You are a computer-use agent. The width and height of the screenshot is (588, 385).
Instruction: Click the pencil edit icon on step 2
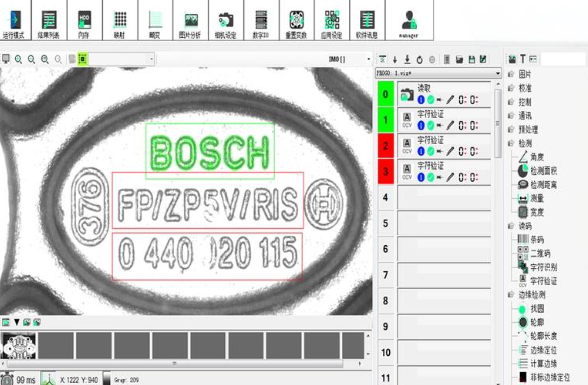(450, 151)
